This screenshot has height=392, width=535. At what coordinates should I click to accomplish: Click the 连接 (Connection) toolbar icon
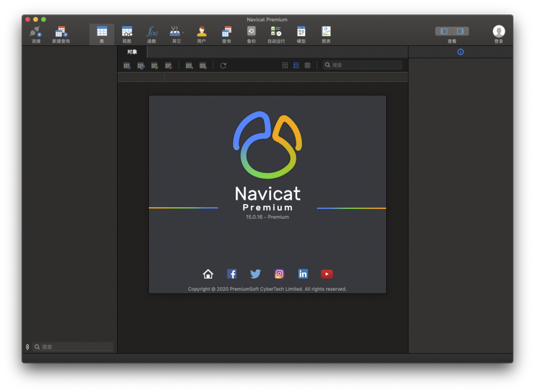tap(36, 34)
